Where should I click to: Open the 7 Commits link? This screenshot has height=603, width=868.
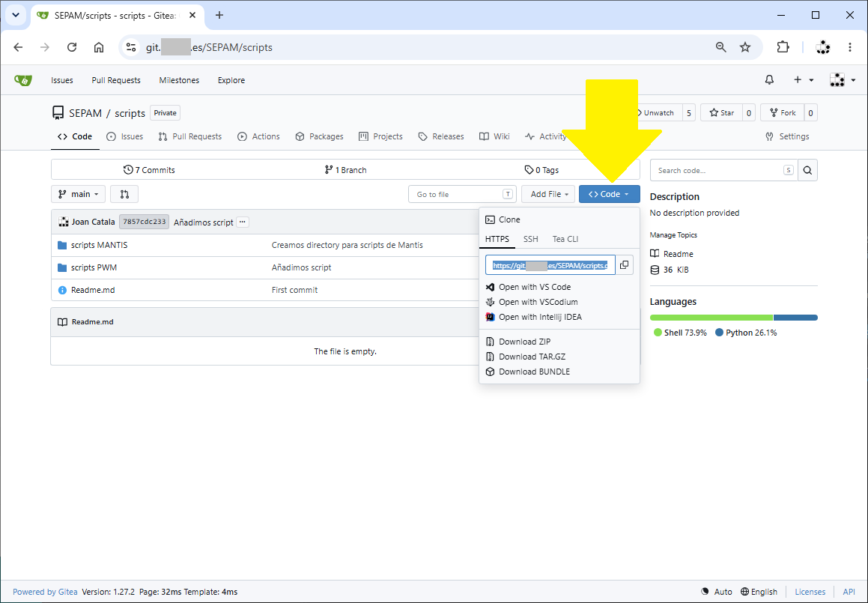pos(149,170)
